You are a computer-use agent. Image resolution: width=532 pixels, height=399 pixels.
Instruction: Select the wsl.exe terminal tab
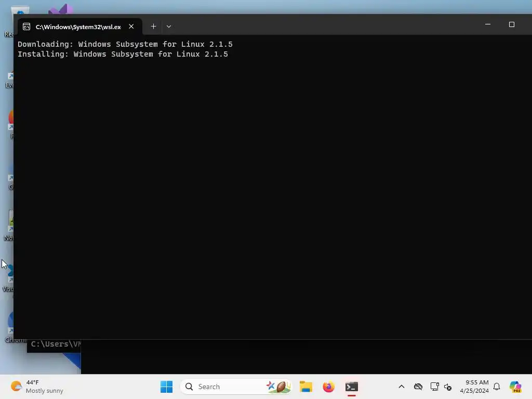coord(79,27)
